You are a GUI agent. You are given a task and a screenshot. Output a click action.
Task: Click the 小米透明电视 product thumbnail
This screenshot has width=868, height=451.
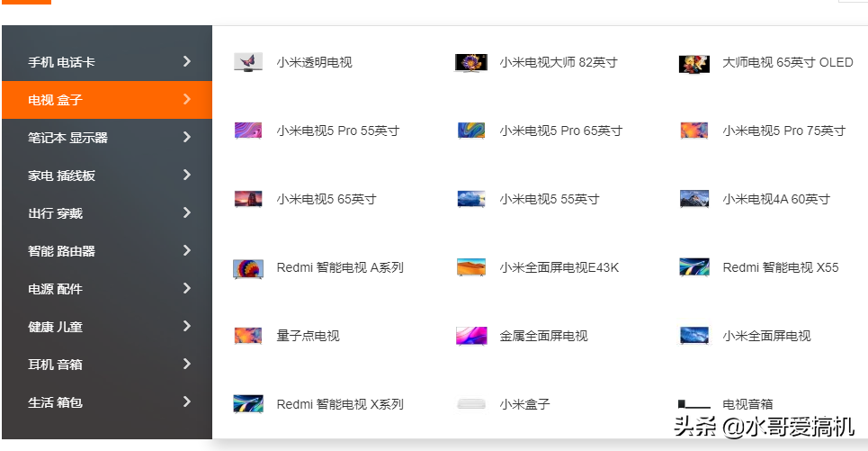tap(248, 62)
